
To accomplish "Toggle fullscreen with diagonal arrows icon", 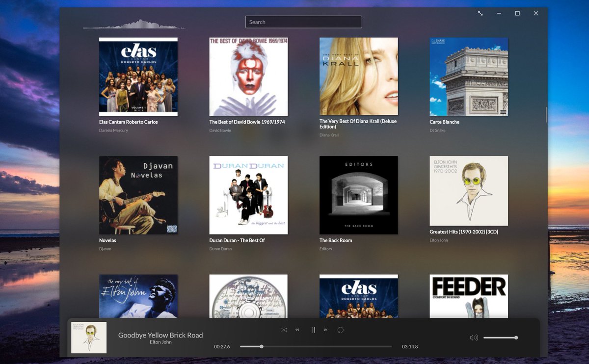I will [x=481, y=13].
